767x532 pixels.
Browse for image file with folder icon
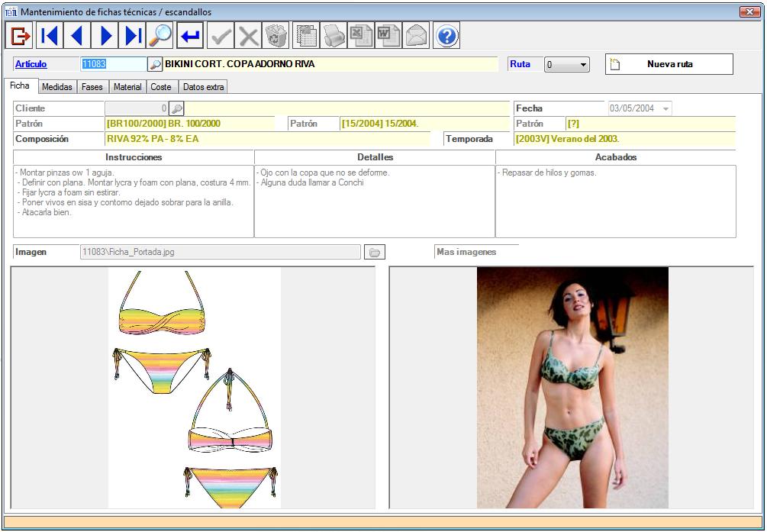coord(375,252)
